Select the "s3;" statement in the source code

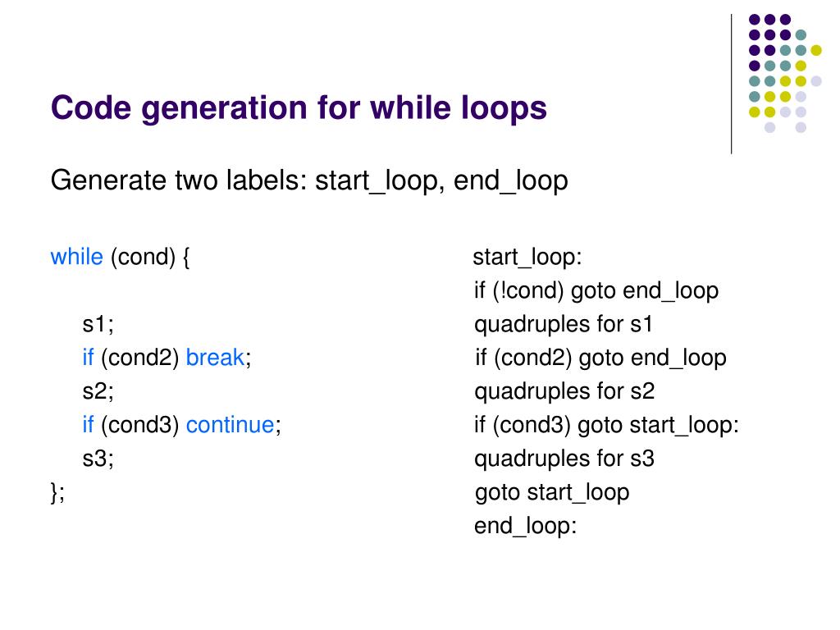coord(98,459)
